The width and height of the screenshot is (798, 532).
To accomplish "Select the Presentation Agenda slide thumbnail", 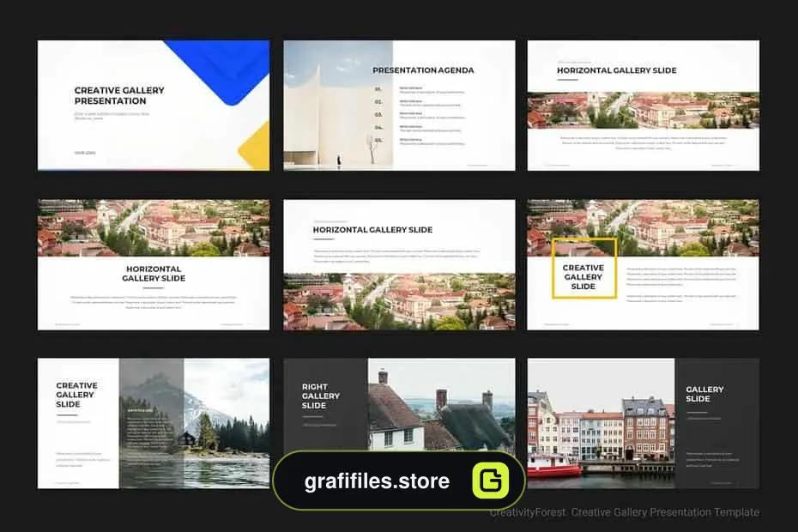I will click(x=400, y=106).
